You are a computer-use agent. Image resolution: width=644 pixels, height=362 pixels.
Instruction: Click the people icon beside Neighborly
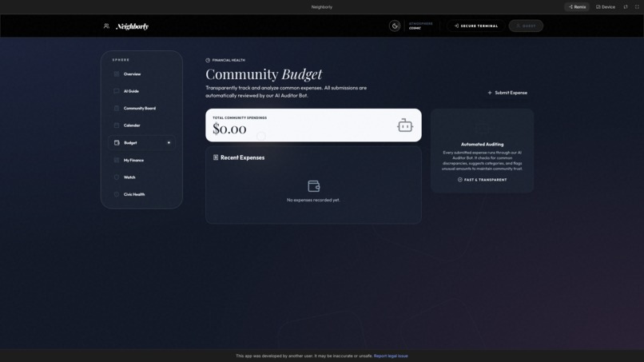(x=106, y=26)
